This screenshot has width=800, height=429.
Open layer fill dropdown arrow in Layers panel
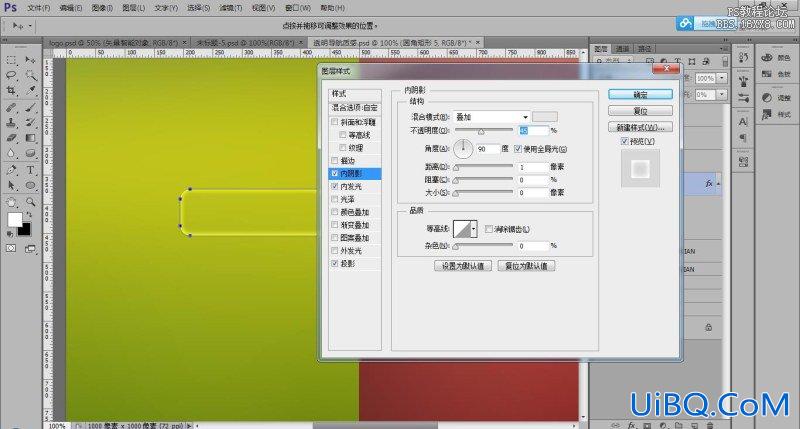point(722,95)
